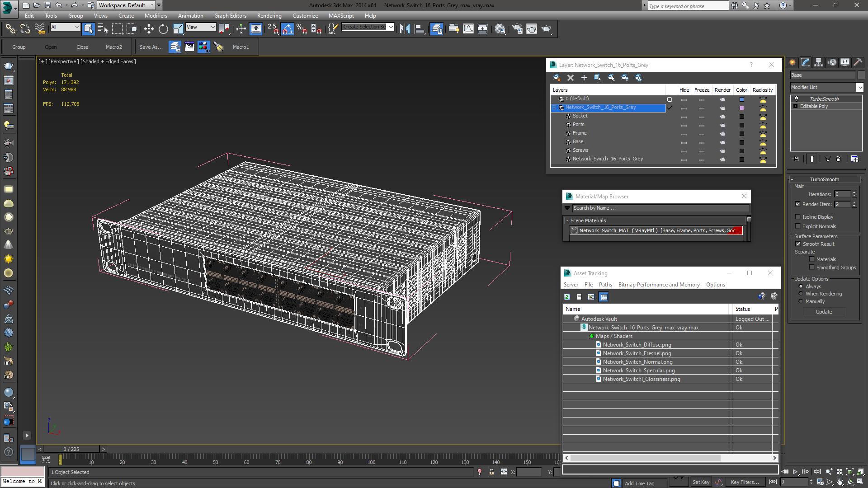868x488 pixels.
Task: Open the Hierarchy command panel tab
Action: [818, 62]
